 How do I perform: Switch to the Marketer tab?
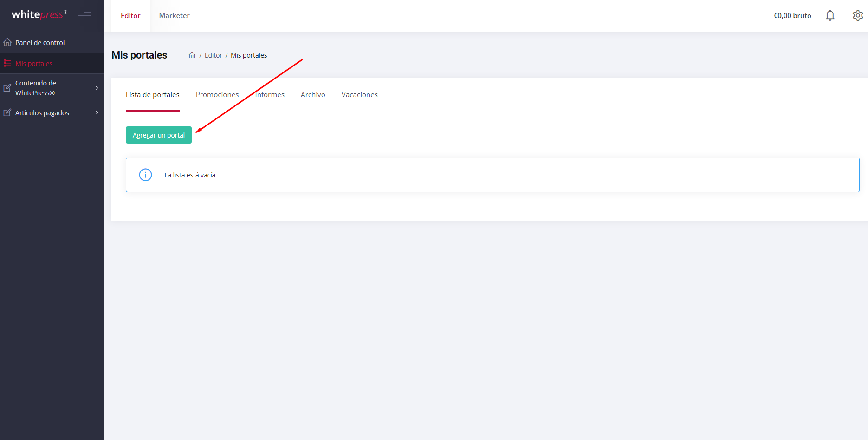click(x=175, y=16)
